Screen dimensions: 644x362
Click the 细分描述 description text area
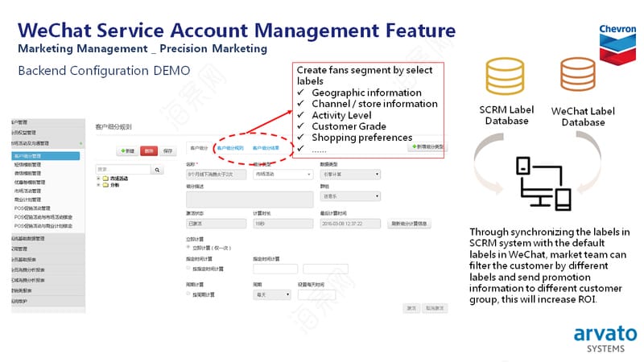tap(250, 200)
